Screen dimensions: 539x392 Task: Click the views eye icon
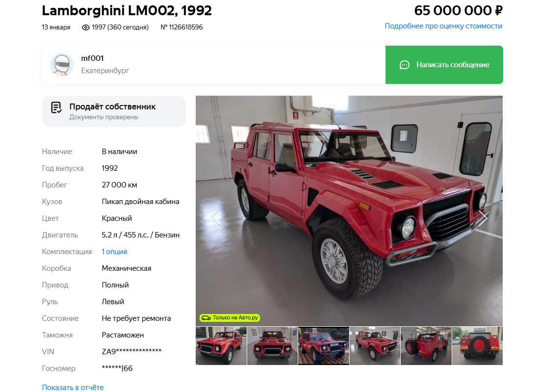[86, 27]
